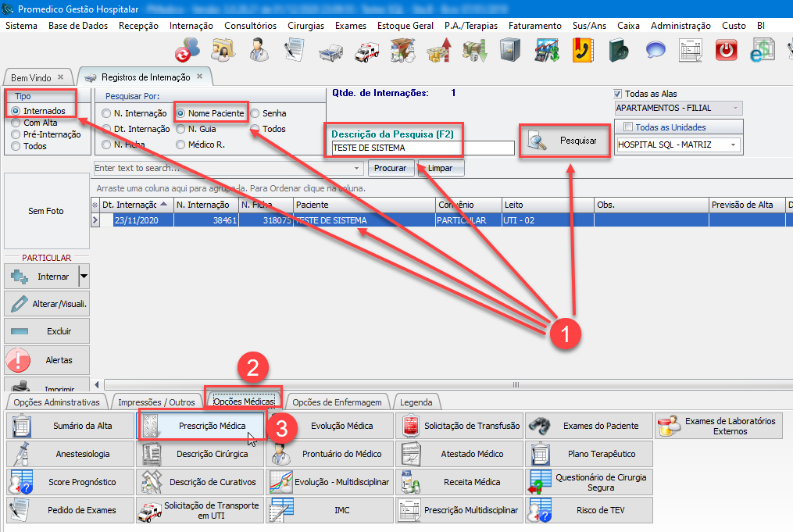
Task: Open the safe vault toolbar icon
Action: [509, 51]
